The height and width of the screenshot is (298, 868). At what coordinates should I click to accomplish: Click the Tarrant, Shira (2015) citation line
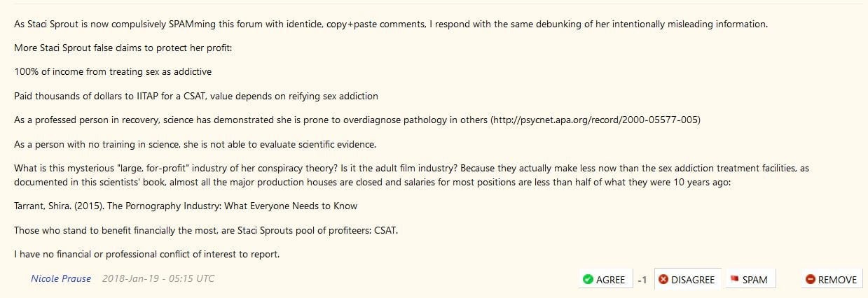pyautogui.click(x=186, y=206)
